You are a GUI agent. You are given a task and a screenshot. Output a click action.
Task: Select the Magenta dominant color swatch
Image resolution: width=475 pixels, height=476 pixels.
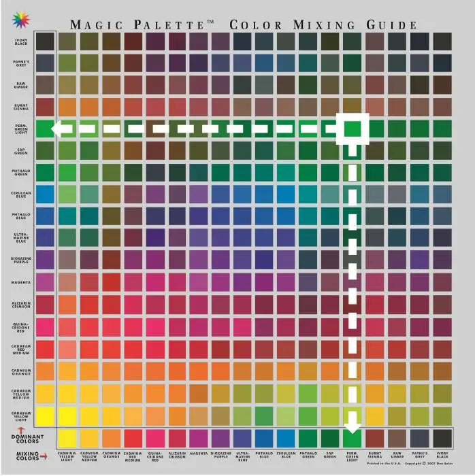point(45,282)
